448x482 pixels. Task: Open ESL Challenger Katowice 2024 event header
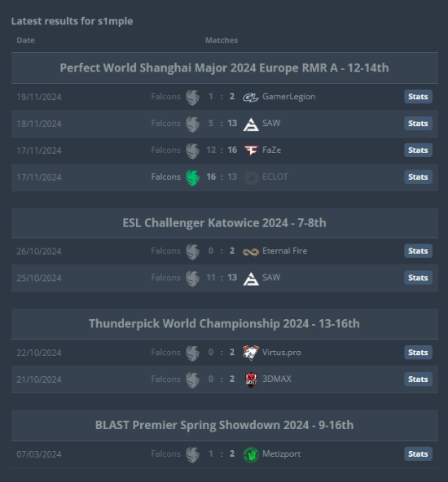point(225,223)
